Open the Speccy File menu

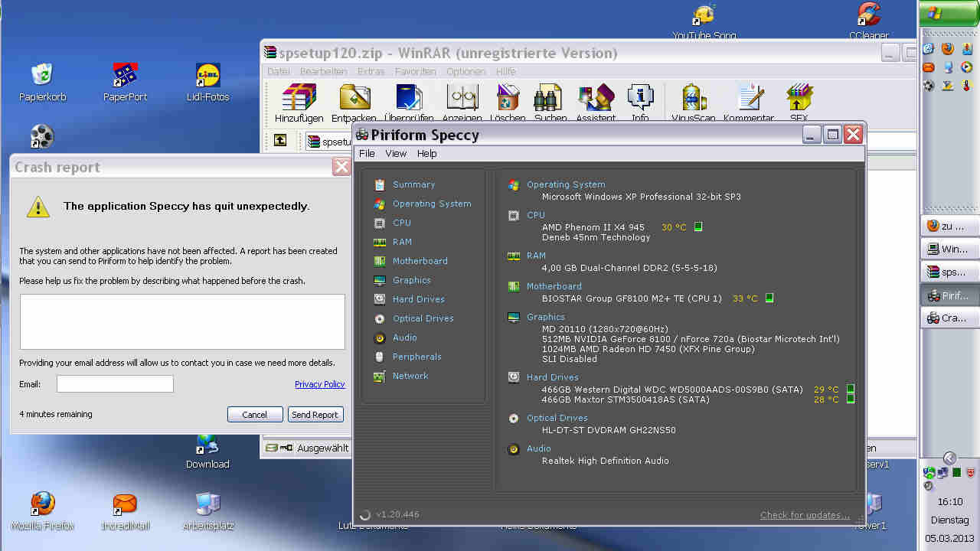(367, 154)
